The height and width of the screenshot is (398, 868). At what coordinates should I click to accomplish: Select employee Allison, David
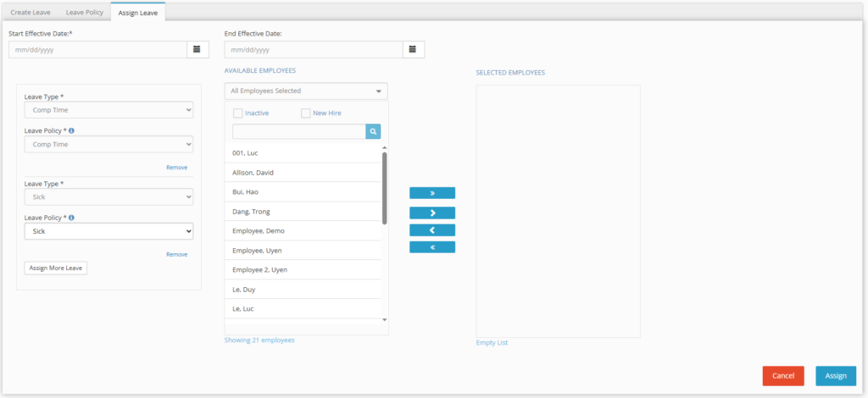[303, 173]
